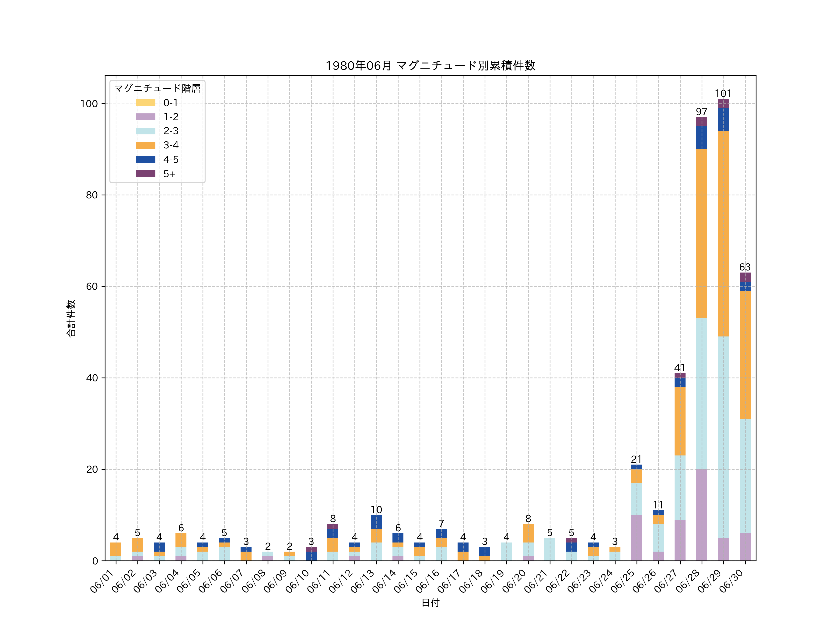
Task: Click the 5+ legend swatch
Action: tap(145, 174)
